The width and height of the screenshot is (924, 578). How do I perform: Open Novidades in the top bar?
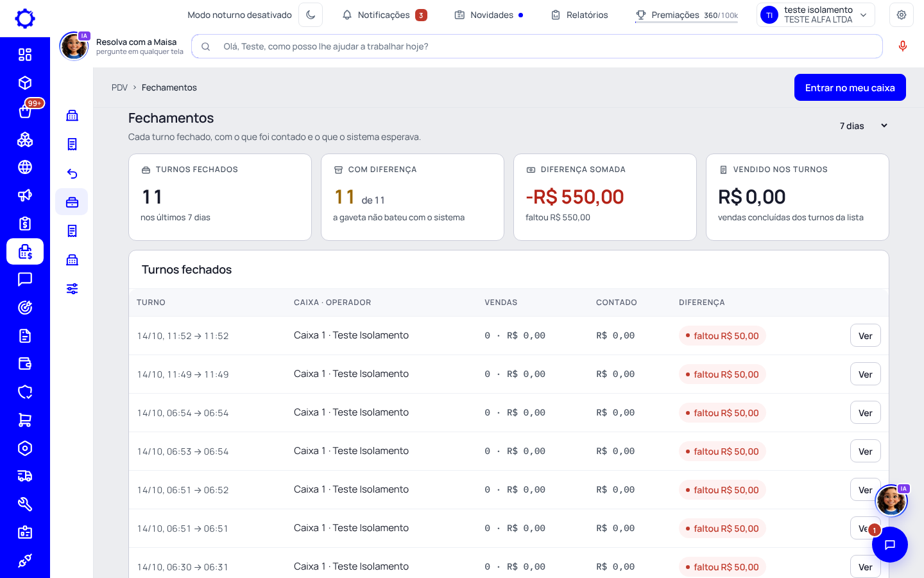(489, 15)
